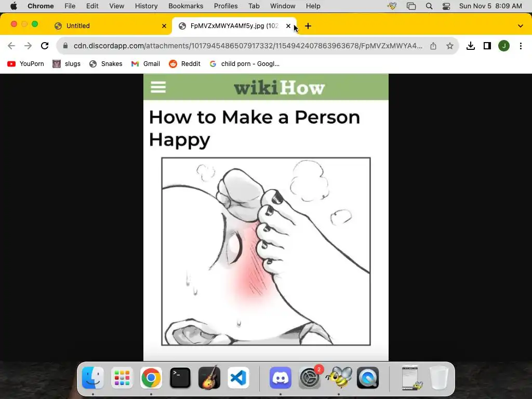Screen dimensions: 532x399
Task: Open Visual Studio Code from dock
Action: [x=238, y=378]
